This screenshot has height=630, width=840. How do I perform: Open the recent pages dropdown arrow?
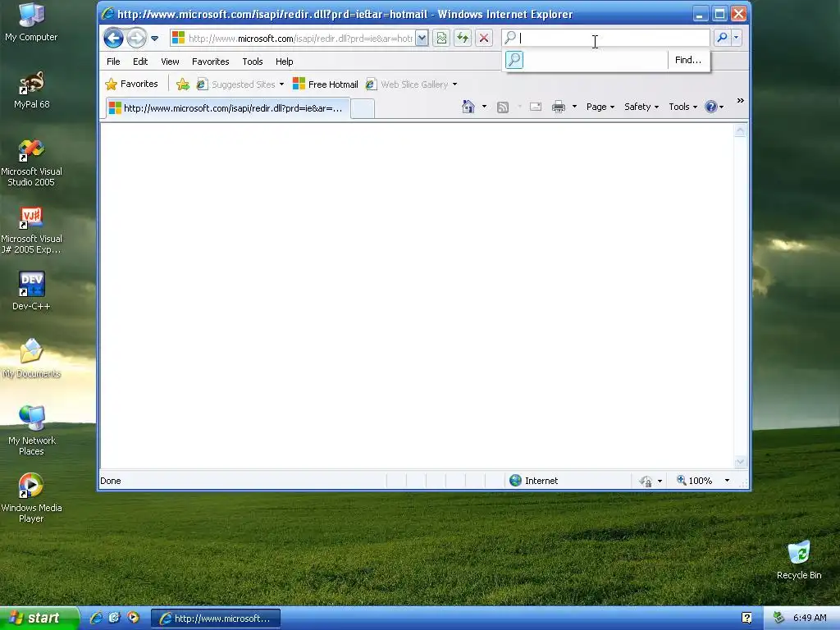pos(154,38)
